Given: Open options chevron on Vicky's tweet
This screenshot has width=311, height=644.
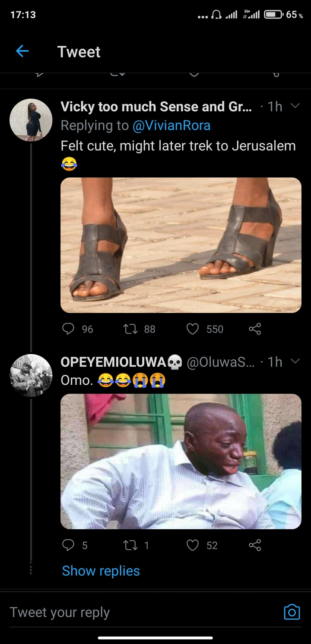Looking at the screenshot, I should click(x=295, y=106).
